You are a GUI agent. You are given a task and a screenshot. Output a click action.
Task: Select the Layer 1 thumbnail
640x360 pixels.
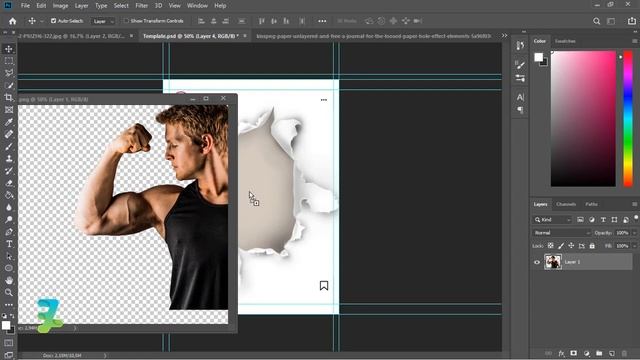coord(553,262)
